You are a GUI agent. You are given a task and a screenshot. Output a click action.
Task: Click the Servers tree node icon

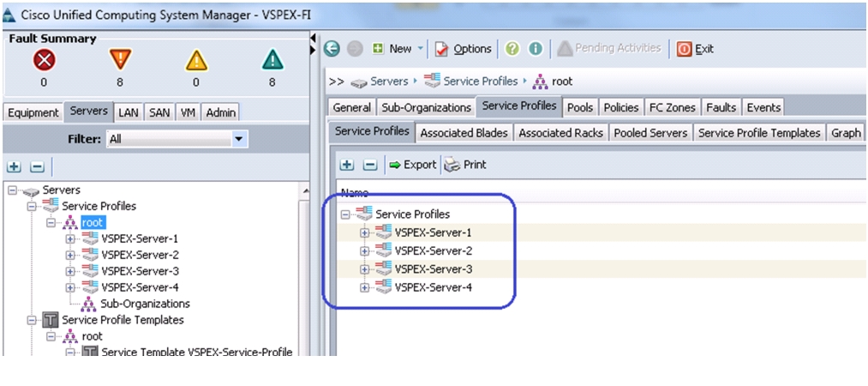coord(31,190)
